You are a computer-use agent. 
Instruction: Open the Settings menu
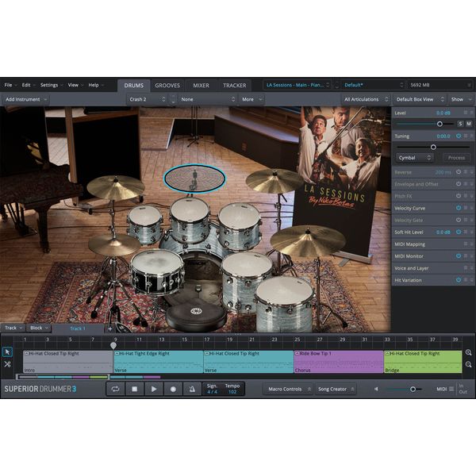pyautogui.click(x=51, y=85)
